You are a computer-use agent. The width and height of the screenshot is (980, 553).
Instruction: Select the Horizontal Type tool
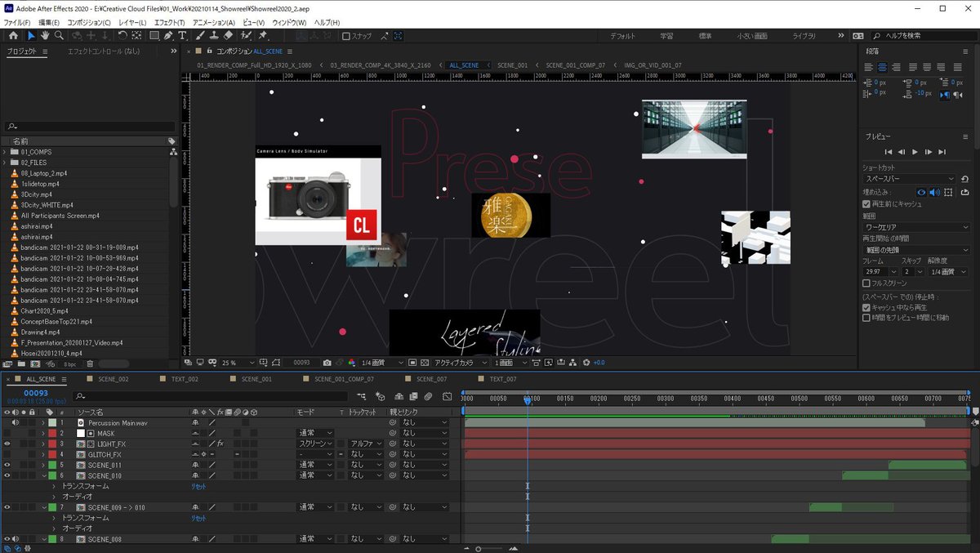pos(182,36)
